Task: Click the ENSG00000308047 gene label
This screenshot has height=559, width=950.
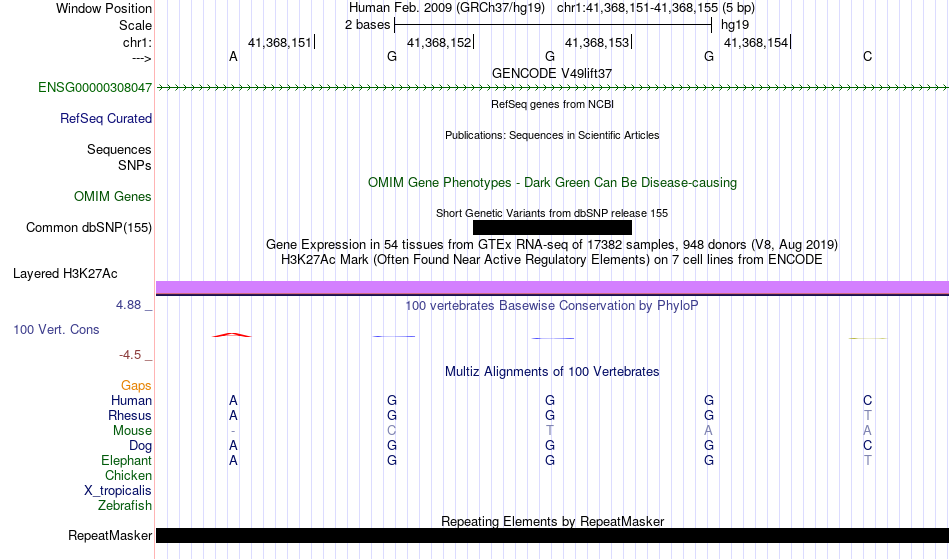Action: pos(95,87)
